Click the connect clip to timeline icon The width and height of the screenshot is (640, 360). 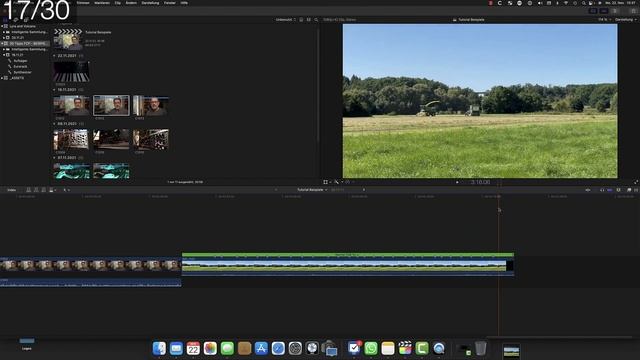pos(29,190)
